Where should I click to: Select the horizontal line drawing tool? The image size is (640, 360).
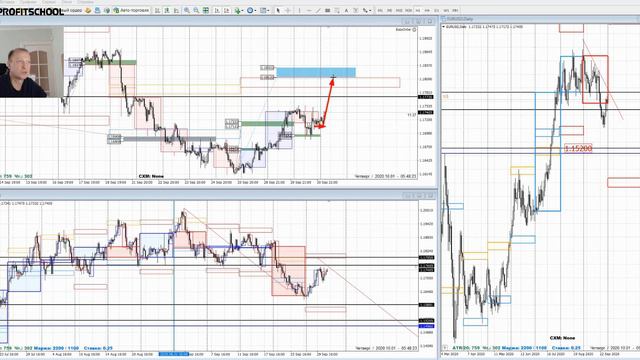point(309,10)
